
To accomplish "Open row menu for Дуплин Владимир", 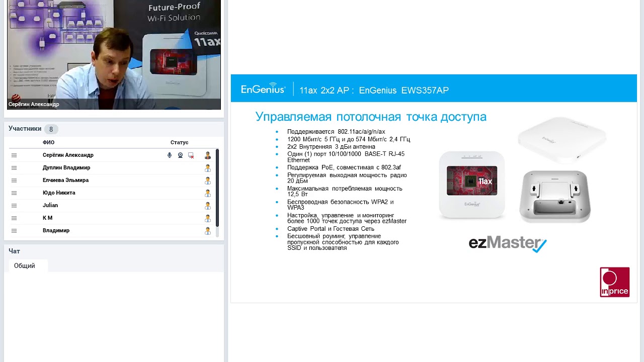I will pos(14,168).
